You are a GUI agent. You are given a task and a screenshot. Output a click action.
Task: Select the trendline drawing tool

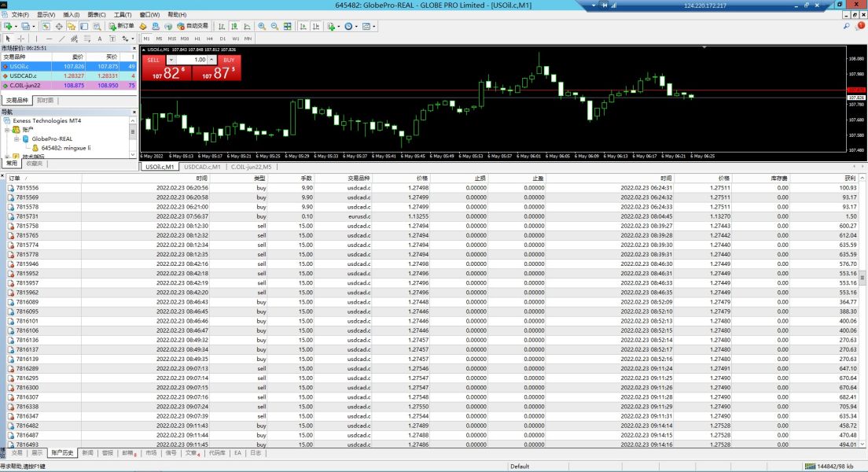click(61, 38)
